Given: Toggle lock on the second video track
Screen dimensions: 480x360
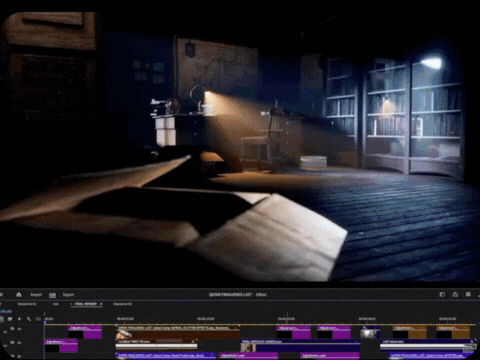Looking at the screenshot, I should pyautogui.click(x=12, y=343).
